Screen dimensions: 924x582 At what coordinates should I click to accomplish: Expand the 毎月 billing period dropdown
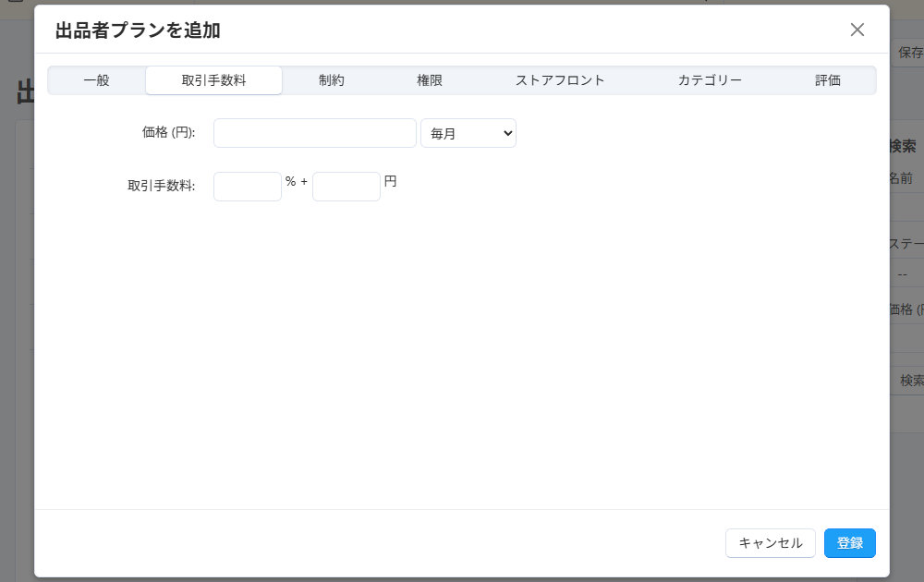pyautogui.click(x=468, y=133)
